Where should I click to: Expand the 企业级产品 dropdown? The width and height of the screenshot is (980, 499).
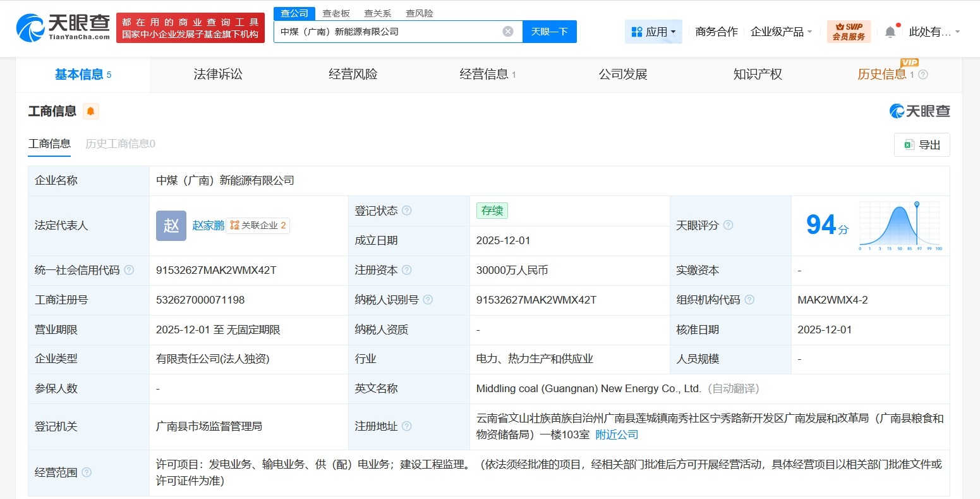(x=782, y=31)
